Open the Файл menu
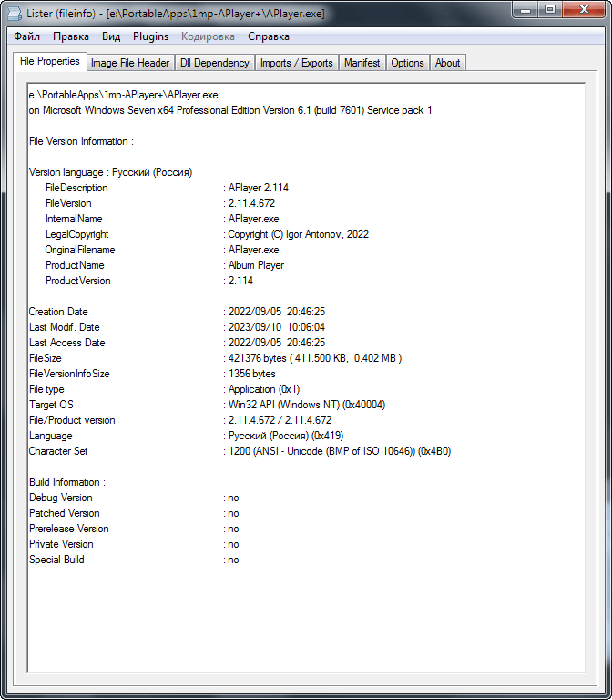 [26, 36]
